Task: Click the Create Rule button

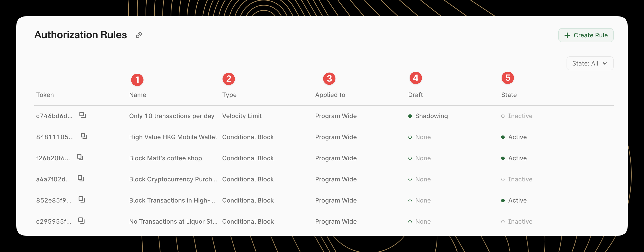Action: coord(586,35)
